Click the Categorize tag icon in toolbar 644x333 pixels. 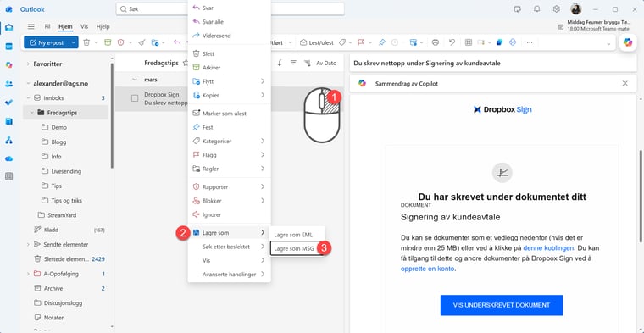[341, 42]
